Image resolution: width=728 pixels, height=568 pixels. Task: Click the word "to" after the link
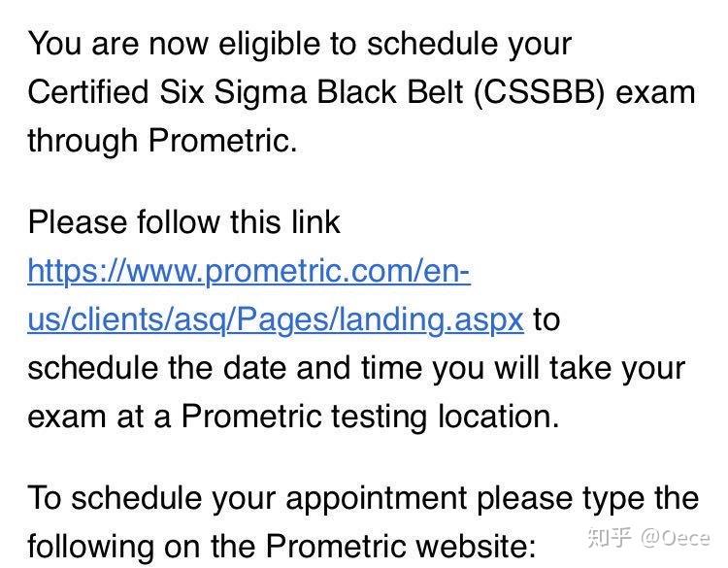click(546, 319)
